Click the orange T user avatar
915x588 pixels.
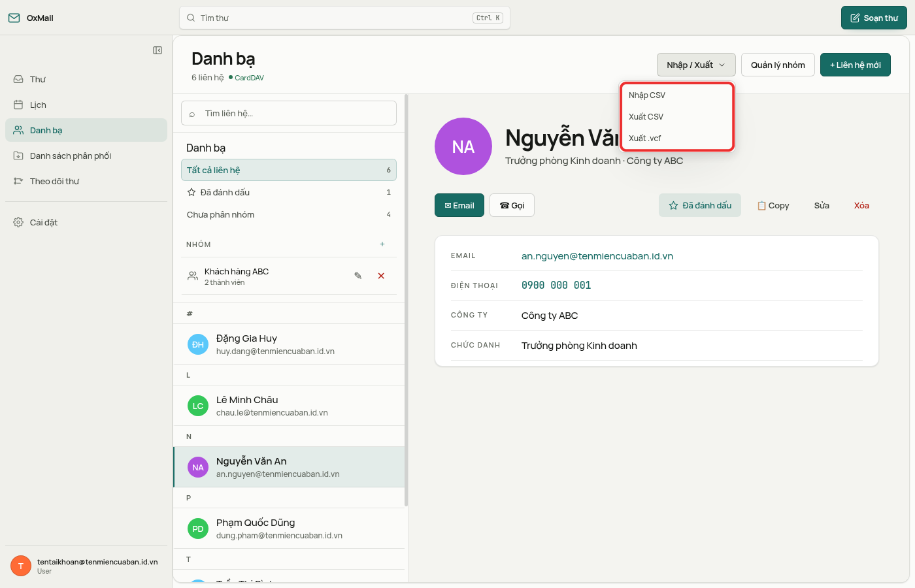(x=21, y=566)
